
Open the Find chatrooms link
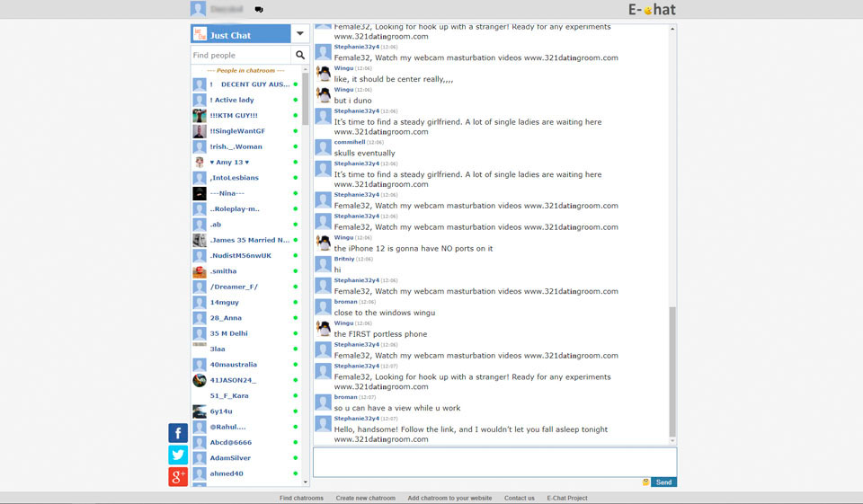click(x=301, y=498)
